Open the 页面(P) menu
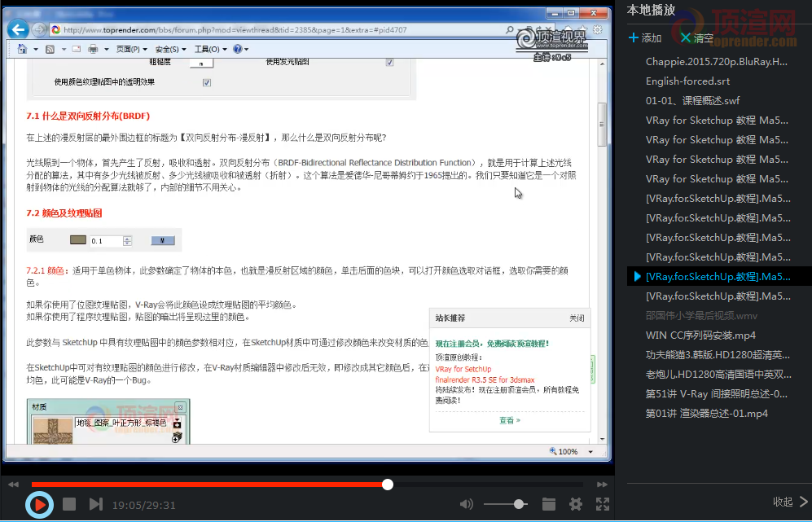This screenshot has width=812, height=522. (x=132, y=49)
